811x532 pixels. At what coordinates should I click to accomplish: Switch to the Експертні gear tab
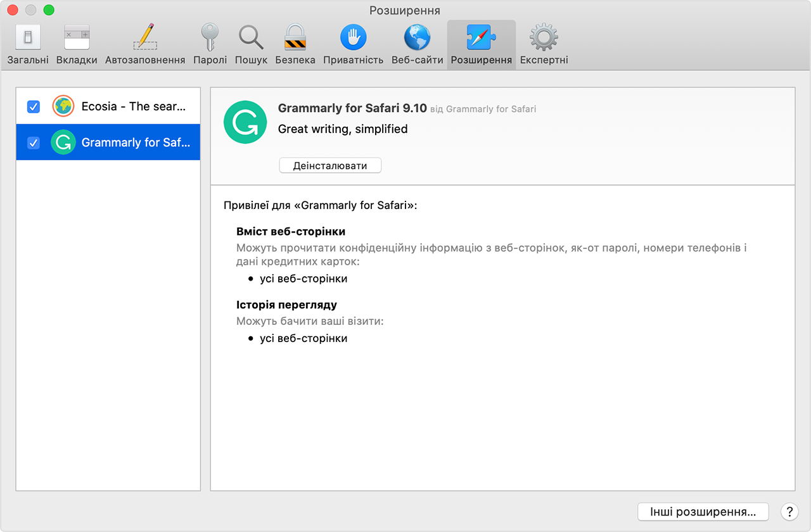[544, 44]
